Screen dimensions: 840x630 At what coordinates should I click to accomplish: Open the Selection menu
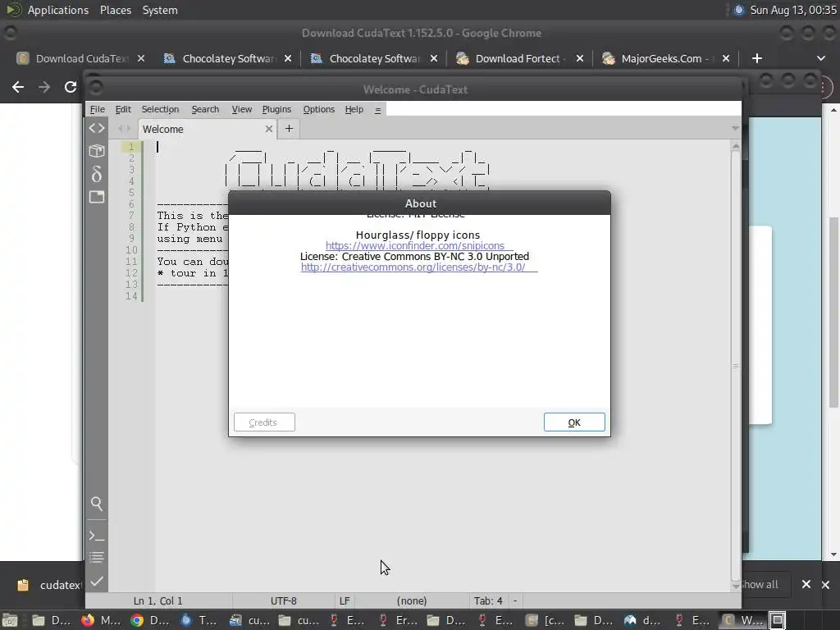click(x=160, y=109)
